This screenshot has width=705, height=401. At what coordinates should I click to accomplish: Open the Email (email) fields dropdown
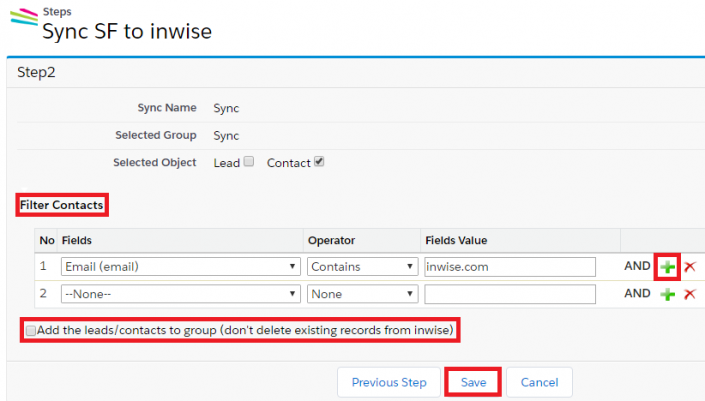180,267
